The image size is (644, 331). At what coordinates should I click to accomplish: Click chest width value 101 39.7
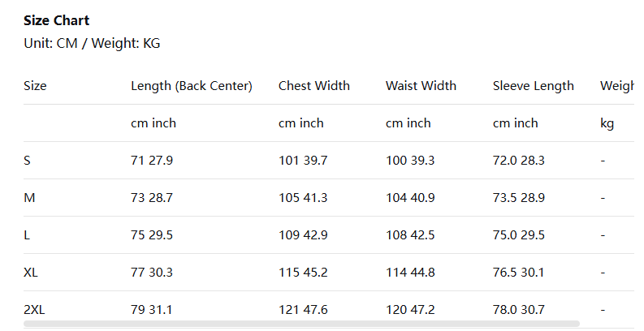[x=303, y=161]
